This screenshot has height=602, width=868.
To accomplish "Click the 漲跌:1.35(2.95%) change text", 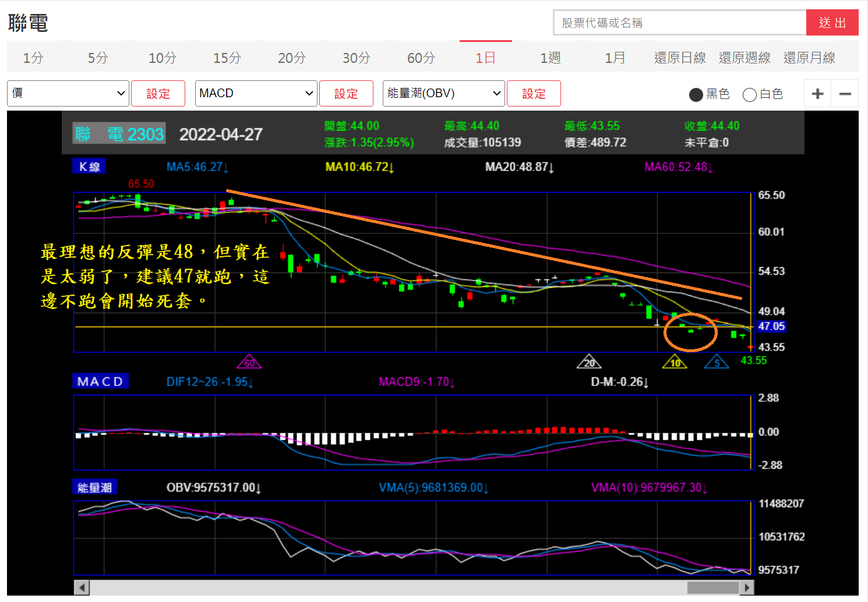I will [369, 143].
